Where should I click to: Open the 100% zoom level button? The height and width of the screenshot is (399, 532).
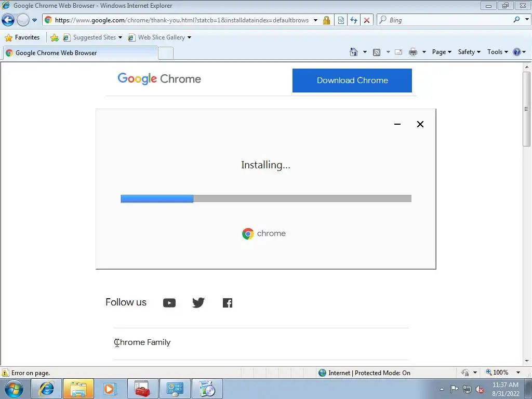coord(497,373)
